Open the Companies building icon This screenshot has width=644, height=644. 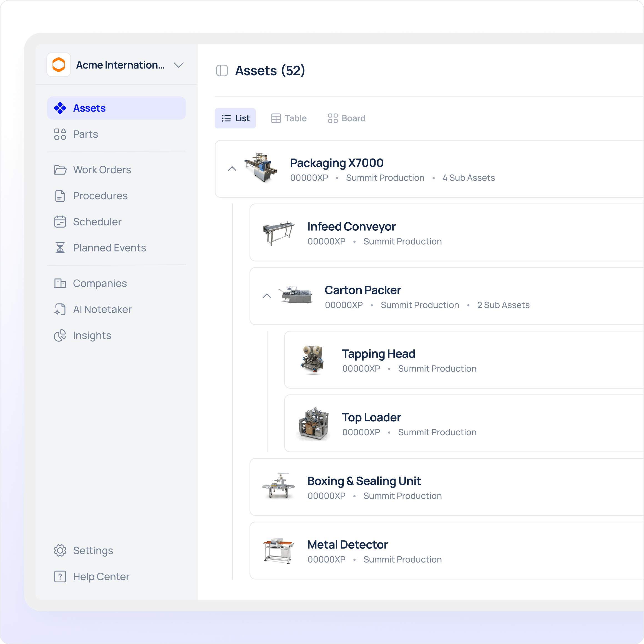tap(60, 283)
